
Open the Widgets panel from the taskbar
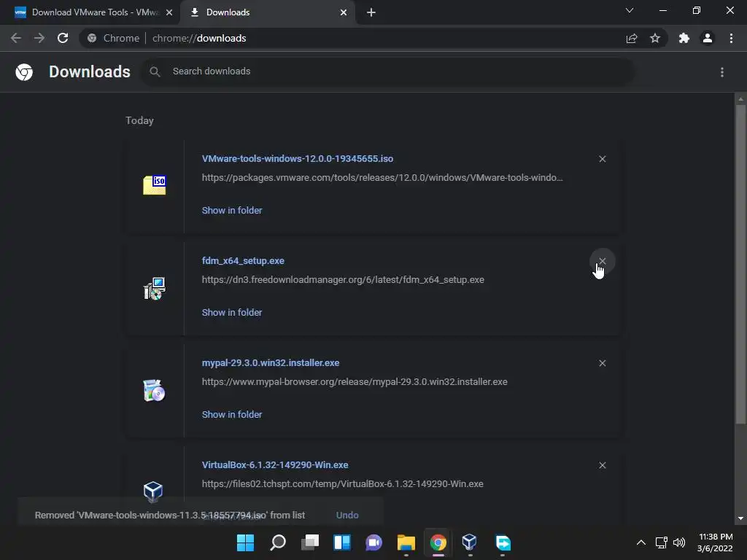pyautogui.click(x=342, y=542)
